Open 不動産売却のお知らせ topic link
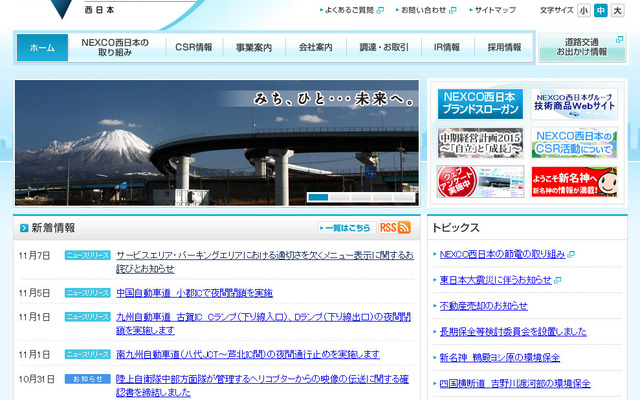 (x=484, y=306)
